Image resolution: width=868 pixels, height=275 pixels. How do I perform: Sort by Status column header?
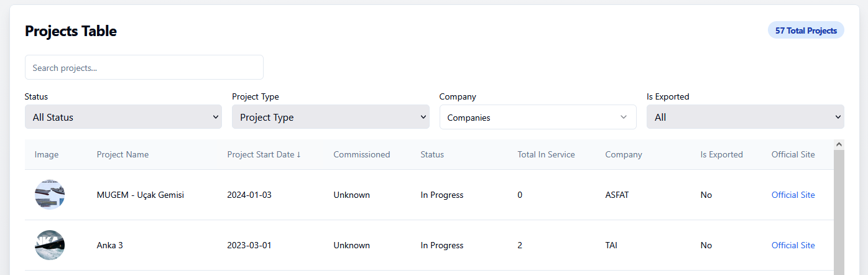[x=432, y=155]
